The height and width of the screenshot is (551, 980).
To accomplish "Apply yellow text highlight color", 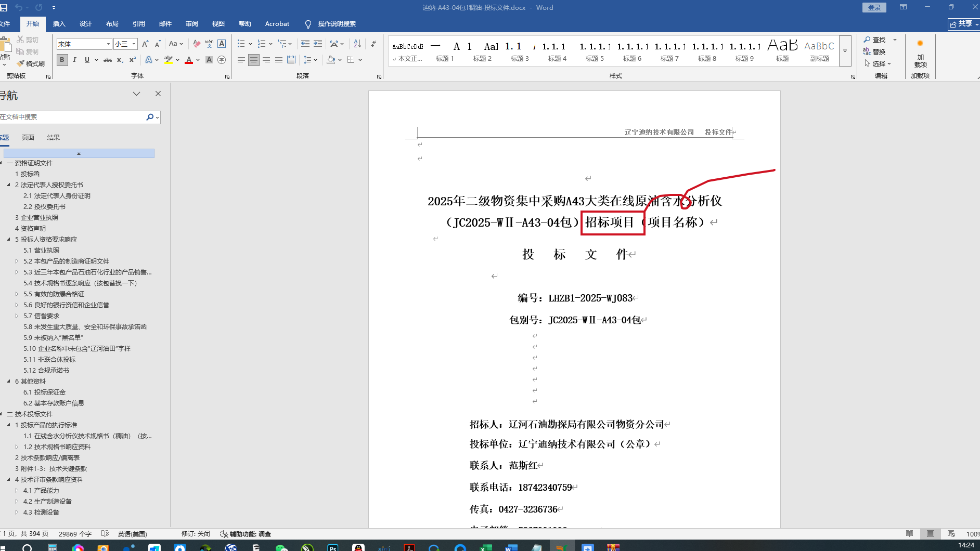I will coord(169,60).
